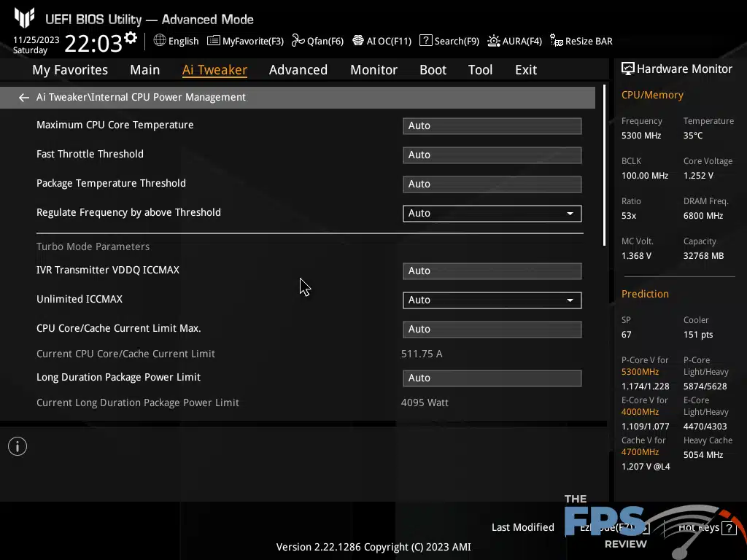Expand Regulate Frequency by above Threshold dropdown

point(492,214)
